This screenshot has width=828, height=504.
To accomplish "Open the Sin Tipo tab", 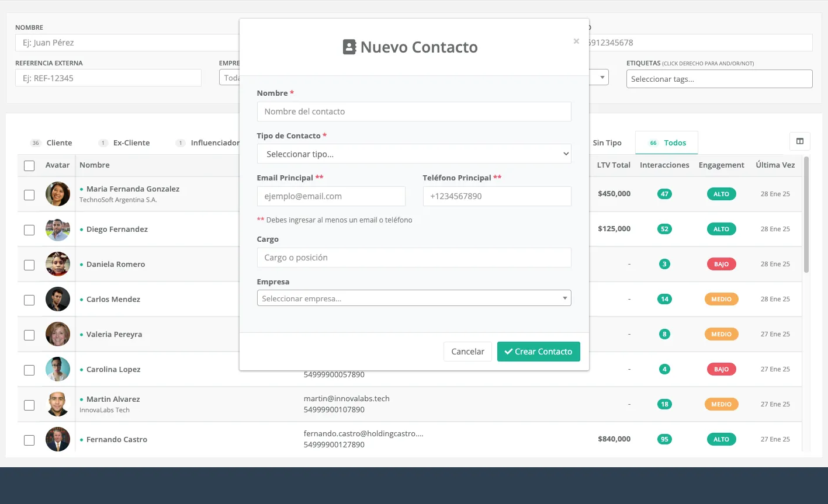I will 607,142.
